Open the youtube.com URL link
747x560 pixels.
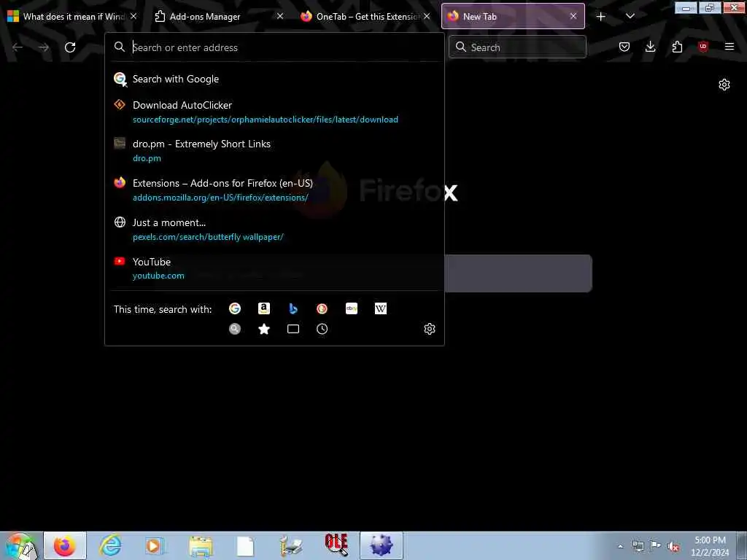tap(158, 276)
